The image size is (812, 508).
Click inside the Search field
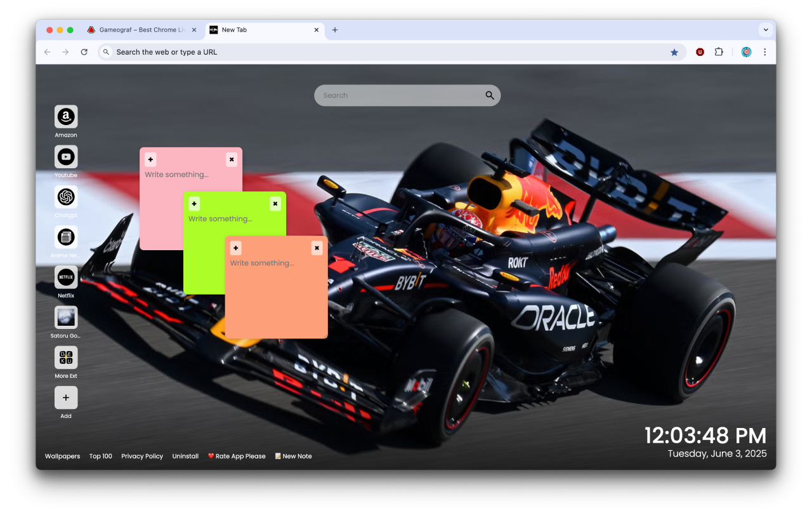pyautogui.click(x=381, y=95)
